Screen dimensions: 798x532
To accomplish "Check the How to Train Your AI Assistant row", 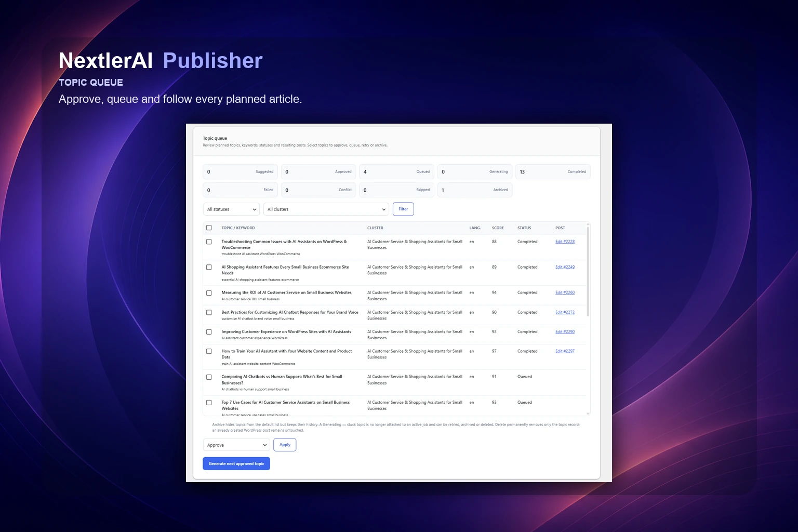I will [x=209, y=351].
